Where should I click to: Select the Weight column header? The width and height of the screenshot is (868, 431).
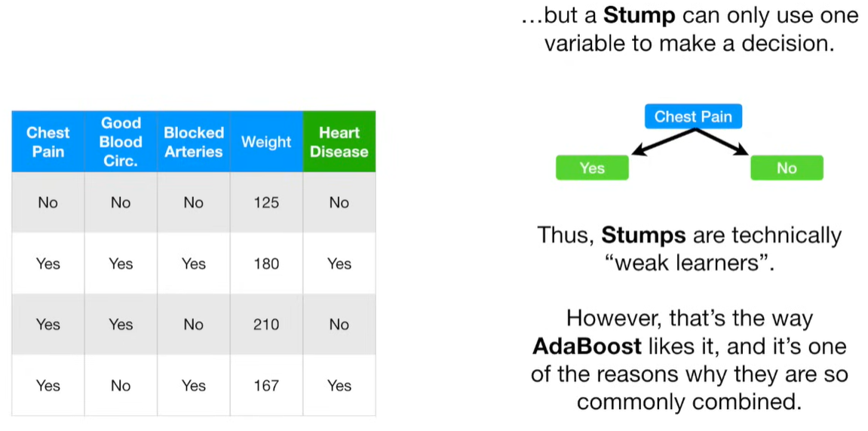[266, 142]
